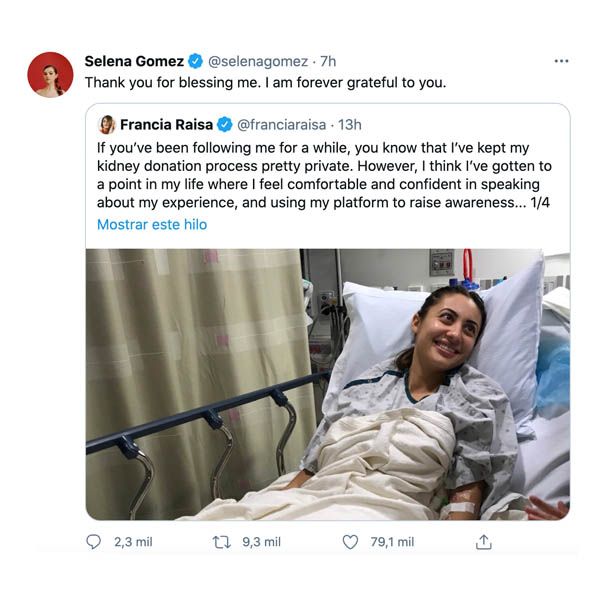The image size is (600, 600).
Task: Click verified badge beside Francia Raisa
Action: coord(225,125)
